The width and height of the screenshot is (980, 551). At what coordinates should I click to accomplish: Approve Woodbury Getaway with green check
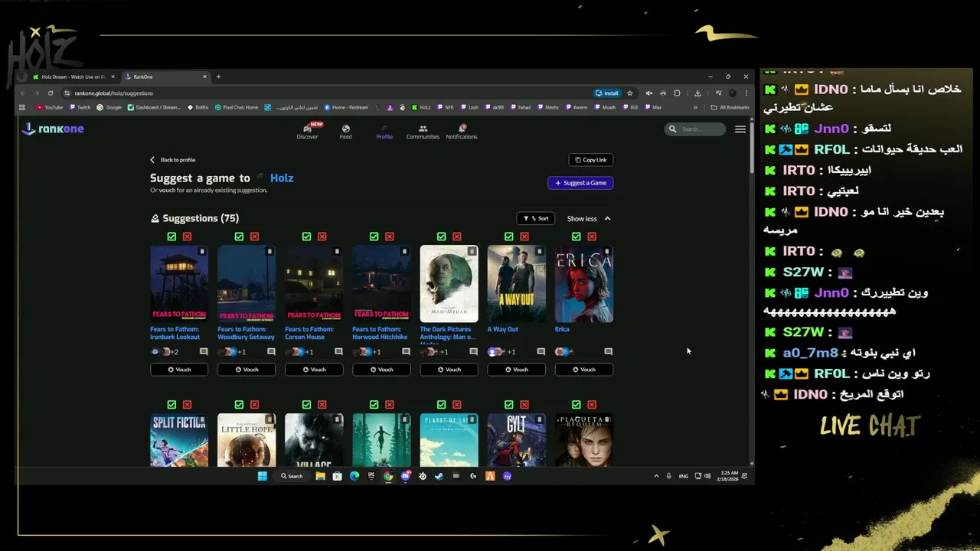[x=239, y=236]
